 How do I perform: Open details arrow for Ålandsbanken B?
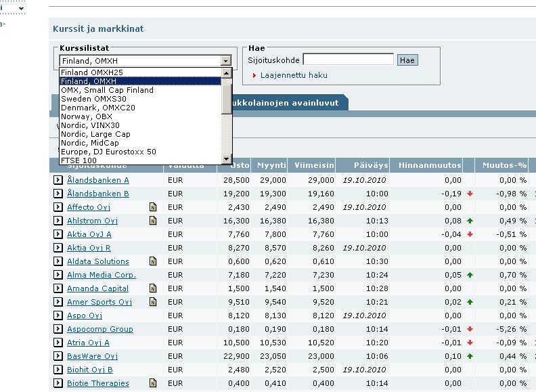coord(58,194)
